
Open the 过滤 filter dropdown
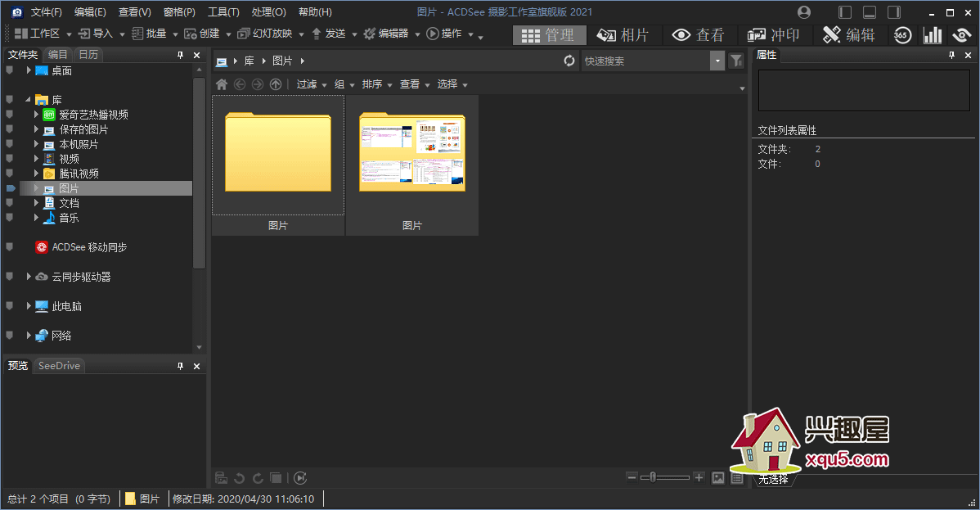(311, 84)
